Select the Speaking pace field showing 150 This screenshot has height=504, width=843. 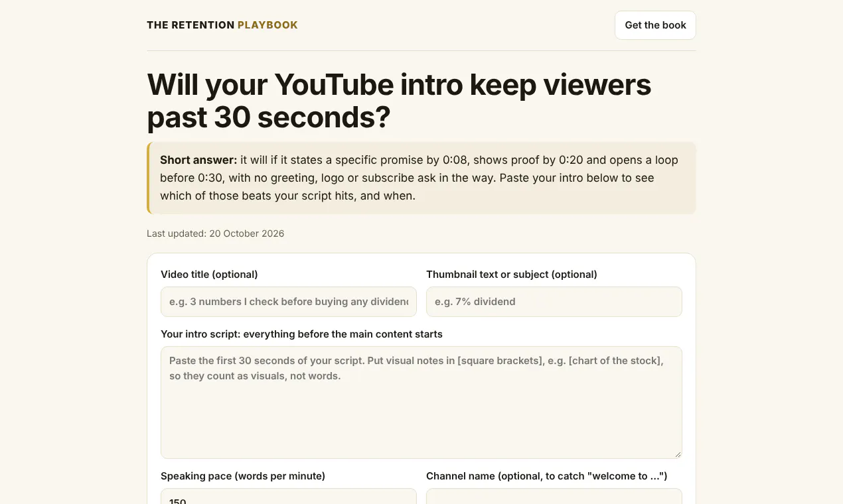click(x=289, y=496)
